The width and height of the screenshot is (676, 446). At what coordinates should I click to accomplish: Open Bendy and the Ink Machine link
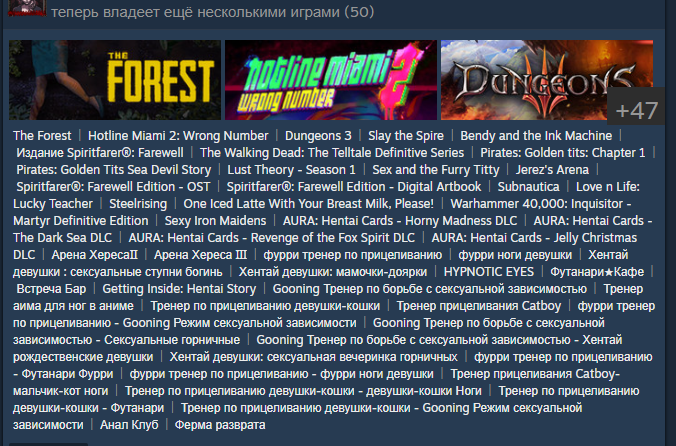pos(536,136)
